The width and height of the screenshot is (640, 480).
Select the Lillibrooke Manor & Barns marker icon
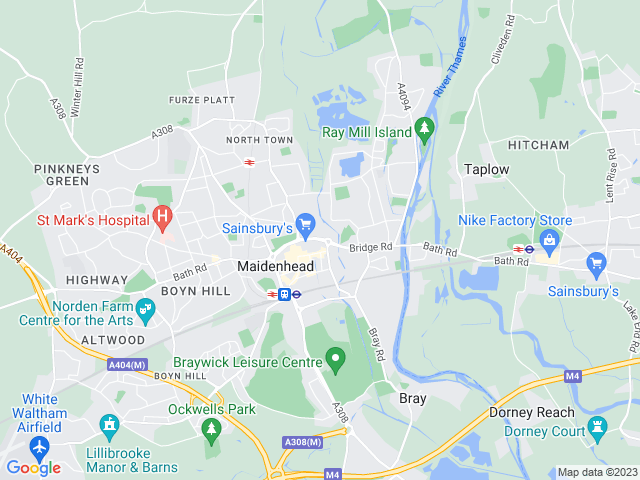(x=109, y=427)
